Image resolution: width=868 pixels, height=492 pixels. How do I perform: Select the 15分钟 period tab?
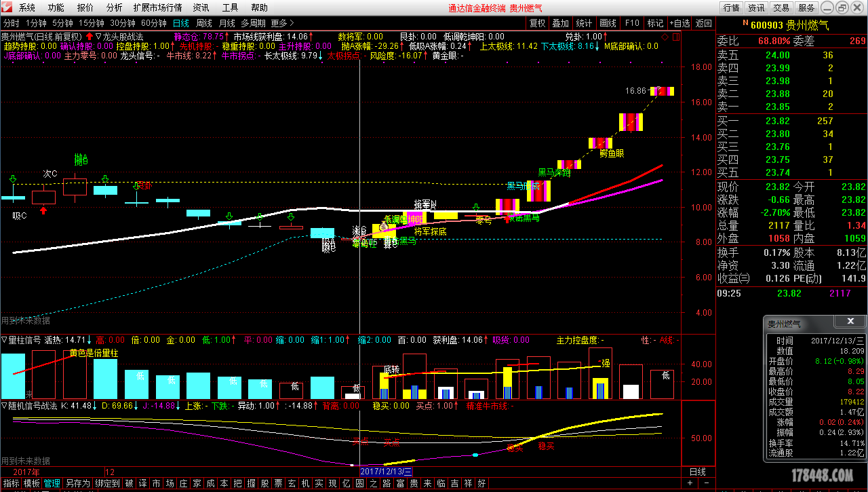[92, 23]
